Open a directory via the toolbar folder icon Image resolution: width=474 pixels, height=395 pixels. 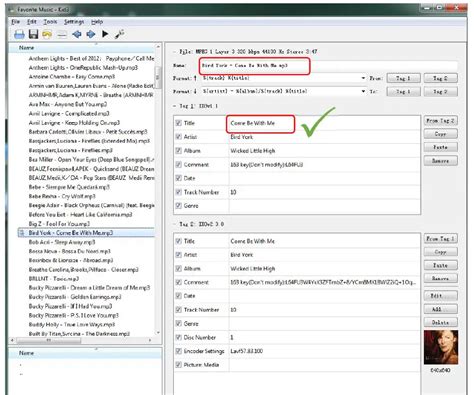(x=19, y=34)
